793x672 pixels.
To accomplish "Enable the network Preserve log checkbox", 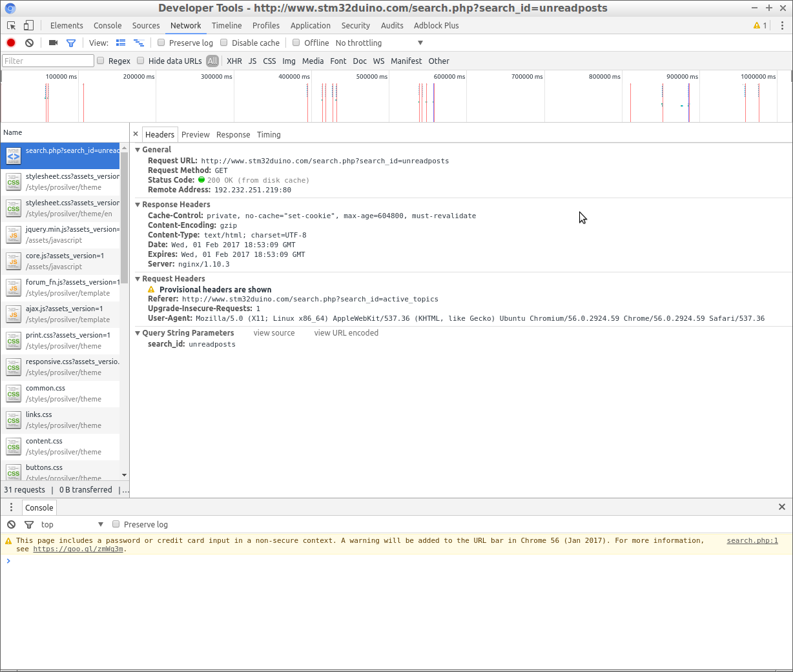I will click(x=161, y=43).
